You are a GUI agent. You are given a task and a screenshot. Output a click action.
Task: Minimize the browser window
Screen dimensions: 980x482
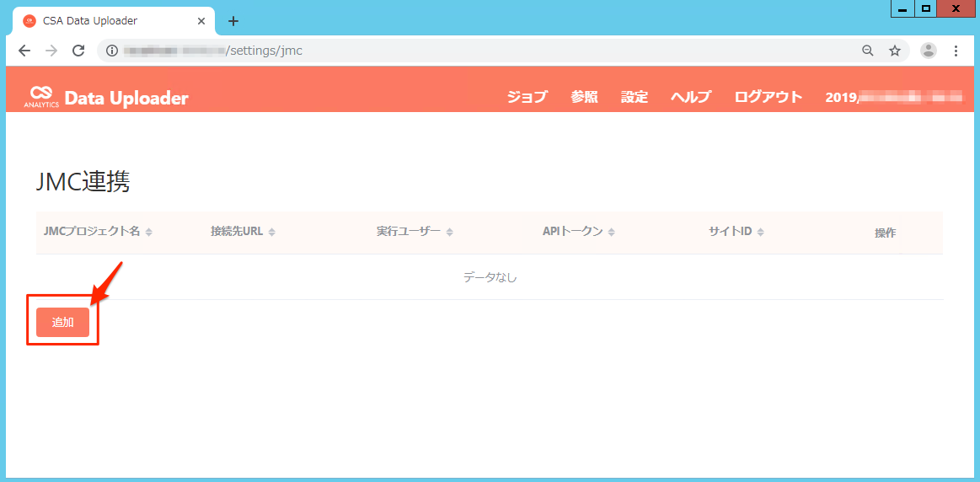pyautogui.click(x=902, y=8)
